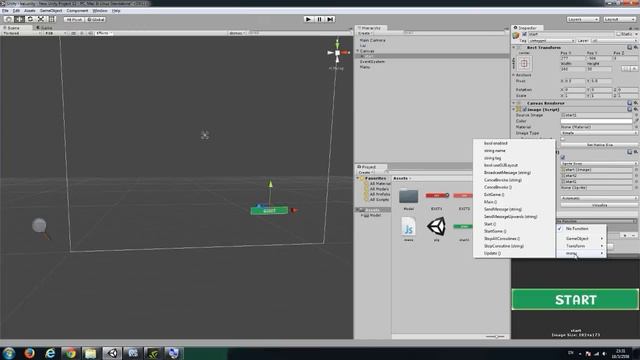Open the GameObject menu
This screenshot has height=360, width=640.
(51, 11)
